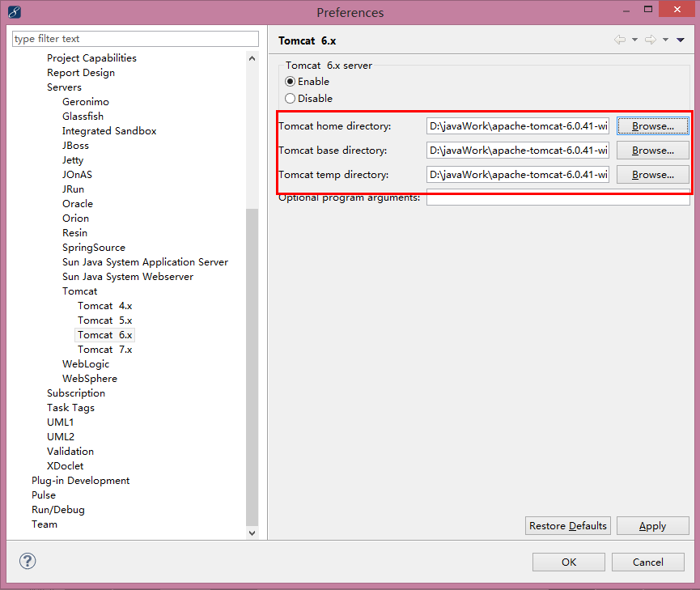Select Report Design in tree
700x590 pixels.
(x=81, y=72)
